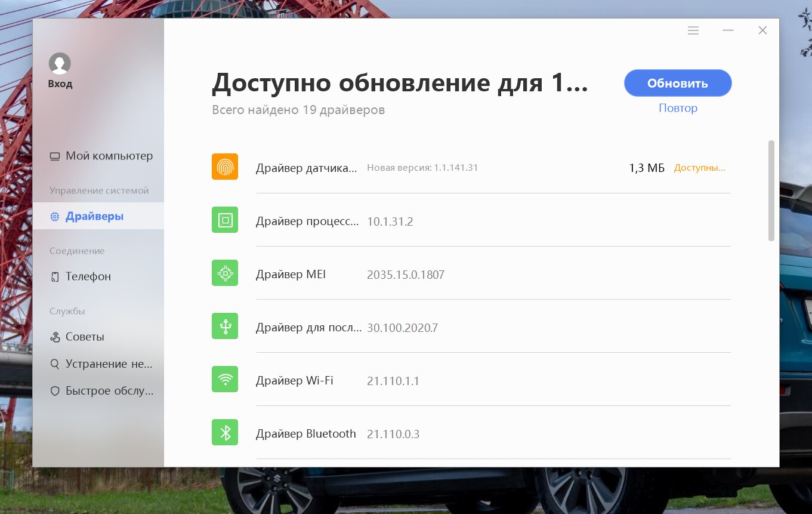Viewport: 812px width, 514px height.
Task: Click the orange fingerprint driver icon
Action: 225,167
